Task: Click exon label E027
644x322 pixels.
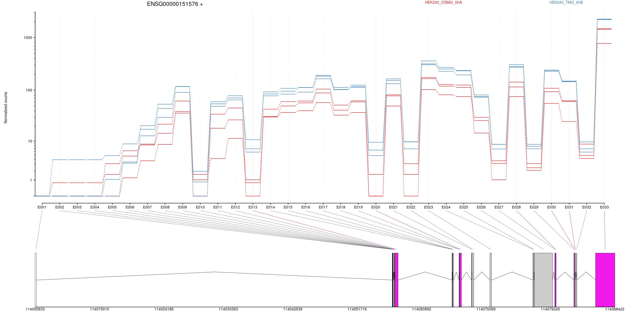Action: (x=499, y=207)
